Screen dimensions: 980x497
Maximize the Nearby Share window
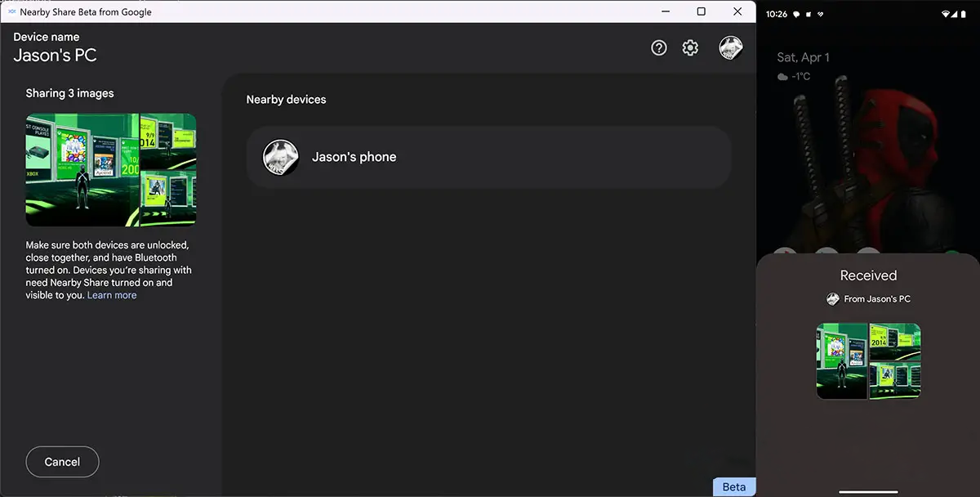click(701, 11)
